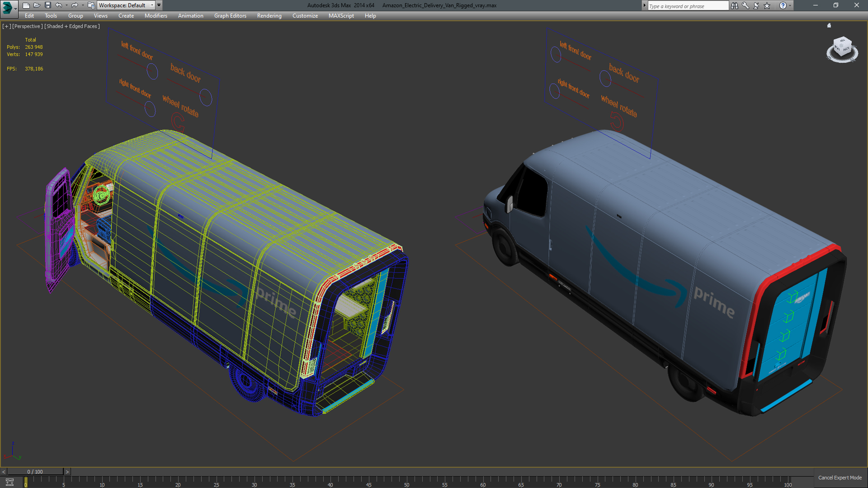Click the right front door rig circle, left van
The image size is (868, 488).
[150, 109]
